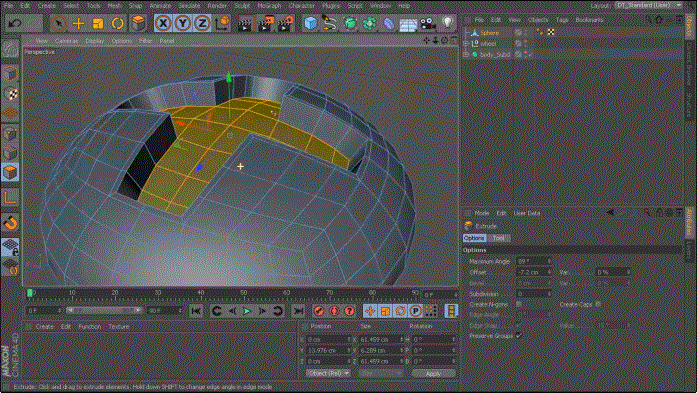Click the timeline frame 50 marker

pos(243,293)
